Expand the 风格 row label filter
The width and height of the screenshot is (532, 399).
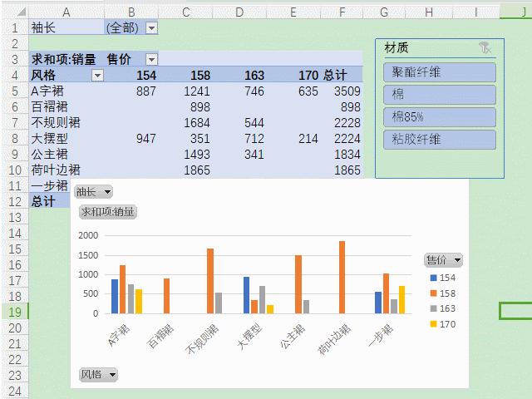tap(98, 76)
